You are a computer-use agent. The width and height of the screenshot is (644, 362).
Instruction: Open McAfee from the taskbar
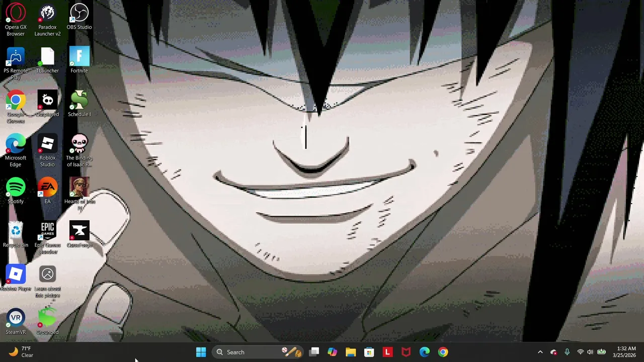(x=406, y=352)
